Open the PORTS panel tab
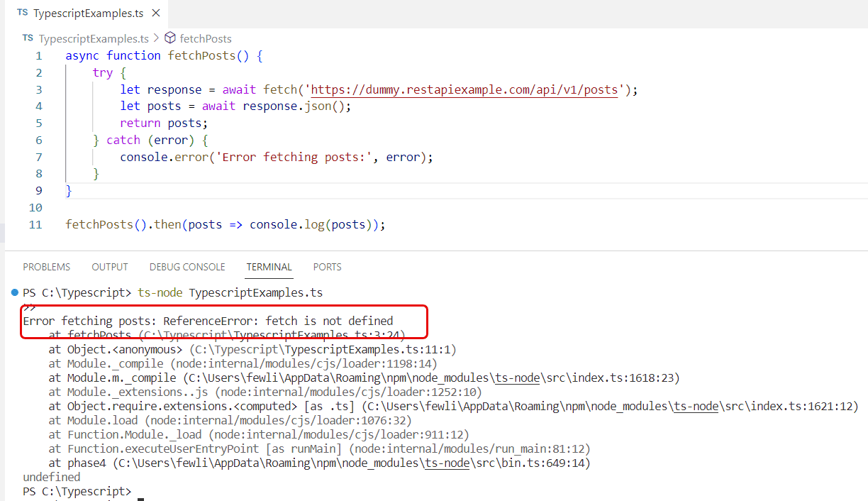 (x=327, y=267)
